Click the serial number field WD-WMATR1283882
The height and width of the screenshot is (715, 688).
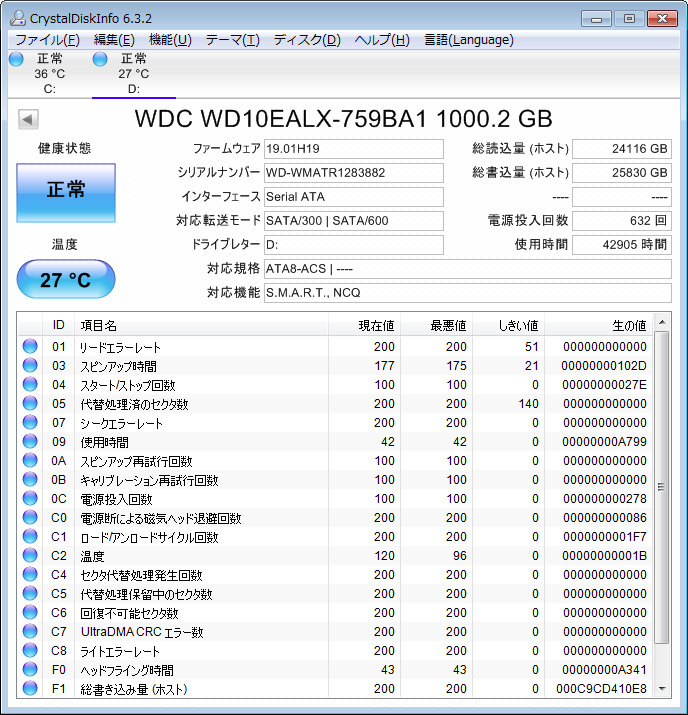[x=353, y=173]
